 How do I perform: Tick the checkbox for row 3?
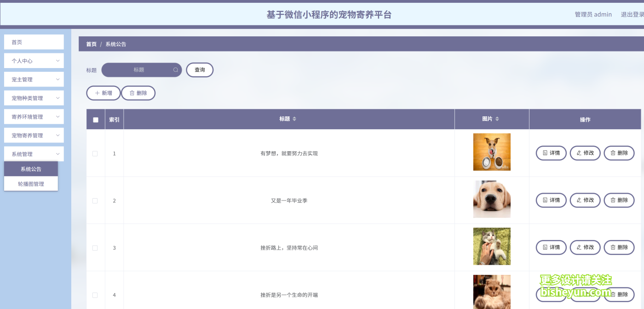click(x=95, y=248)
